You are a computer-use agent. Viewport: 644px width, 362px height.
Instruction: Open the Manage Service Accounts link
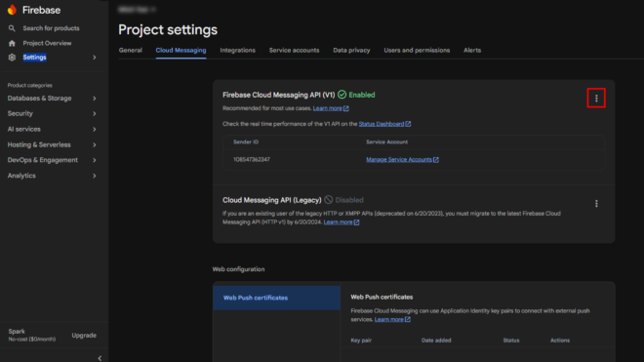pos(399,160)
